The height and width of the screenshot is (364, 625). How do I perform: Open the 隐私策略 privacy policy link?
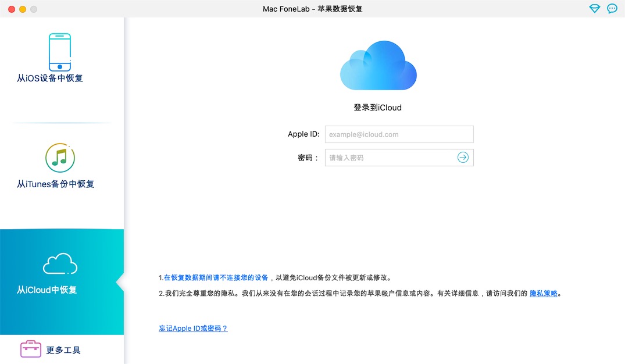tap(543, 294)
